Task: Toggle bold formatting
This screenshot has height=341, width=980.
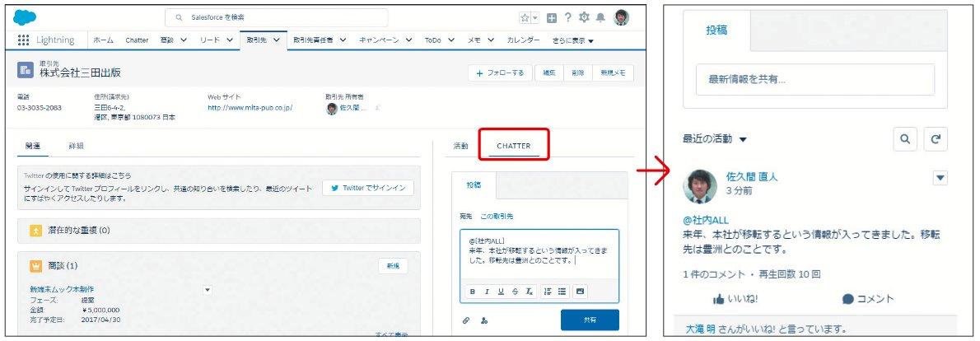Action: tap(473, 292)
